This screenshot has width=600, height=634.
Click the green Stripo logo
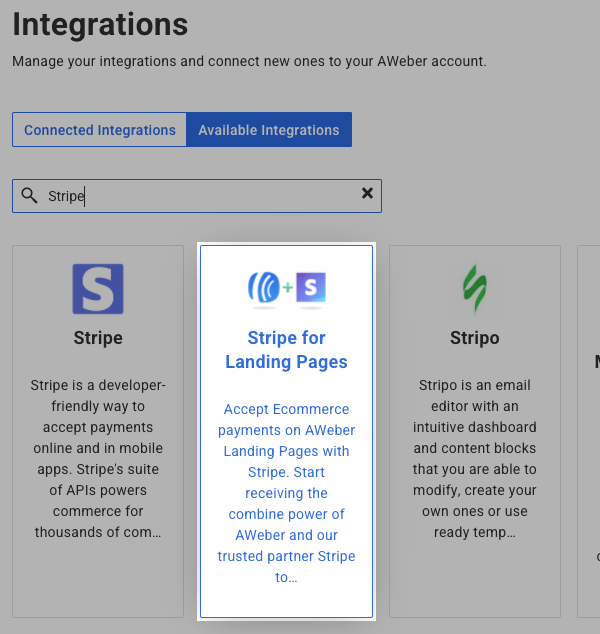[x=474, y=289]
